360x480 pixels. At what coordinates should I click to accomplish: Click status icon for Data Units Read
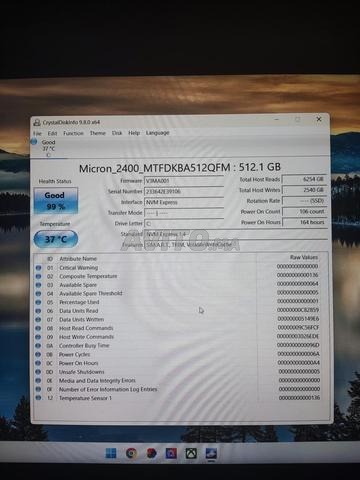click(x=38, y=311)
